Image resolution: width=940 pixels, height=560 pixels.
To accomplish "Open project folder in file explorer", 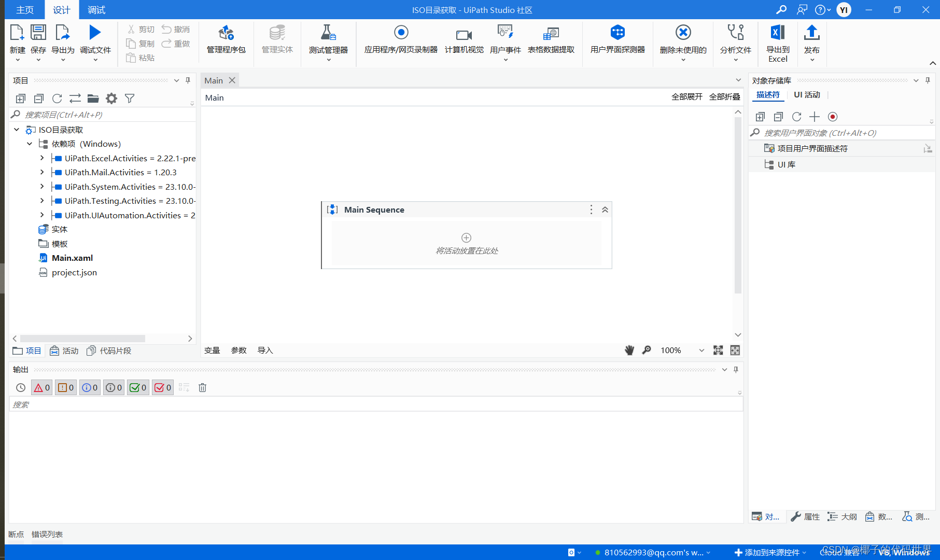I will pyautogui.click(x=93, y=99).
